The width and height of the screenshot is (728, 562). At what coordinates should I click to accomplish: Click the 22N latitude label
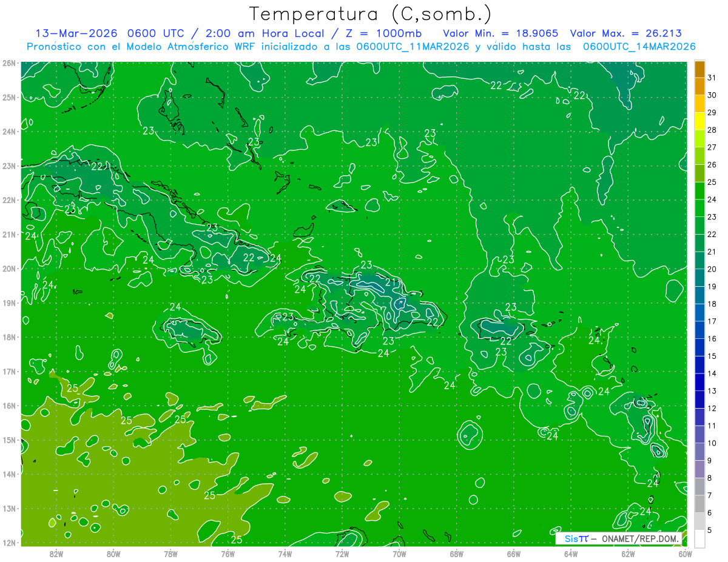[x=8, y=200]
